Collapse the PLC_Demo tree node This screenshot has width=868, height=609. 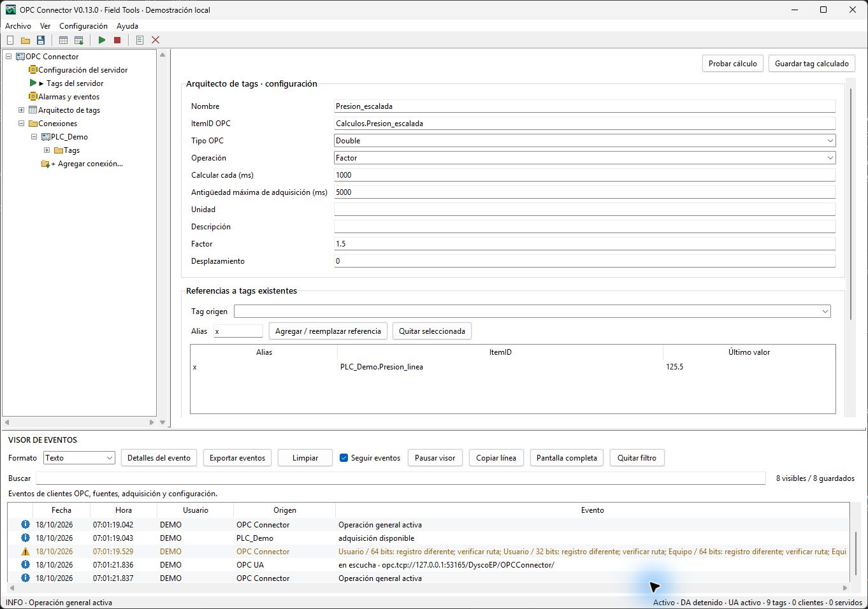point(34,137)
